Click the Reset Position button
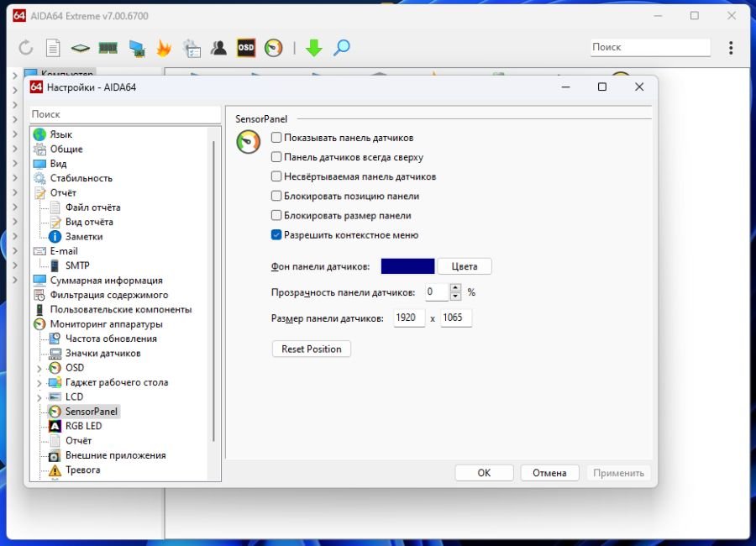This screenshot has height=546, width=756. click(312, 349)
